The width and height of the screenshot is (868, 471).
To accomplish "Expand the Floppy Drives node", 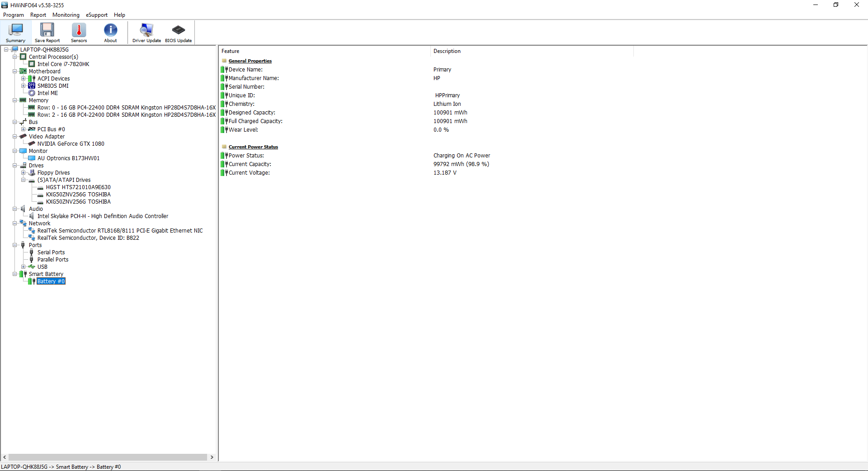I will (x=24, y=173).
